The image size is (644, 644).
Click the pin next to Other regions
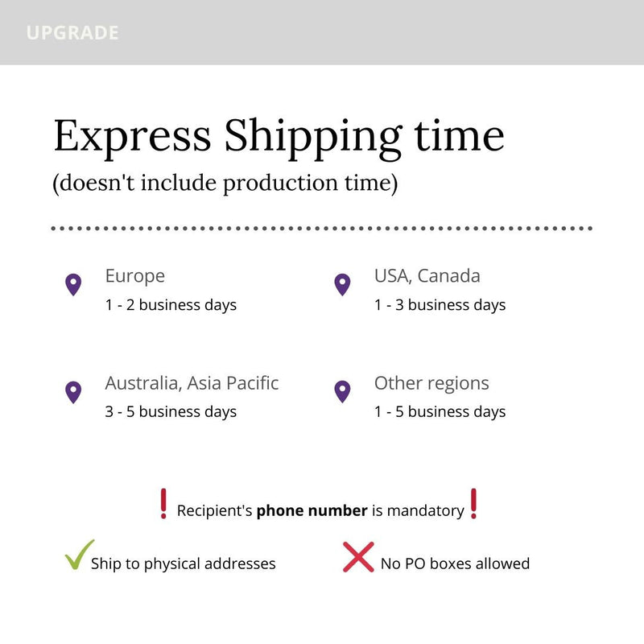click(x=342, y=392)
